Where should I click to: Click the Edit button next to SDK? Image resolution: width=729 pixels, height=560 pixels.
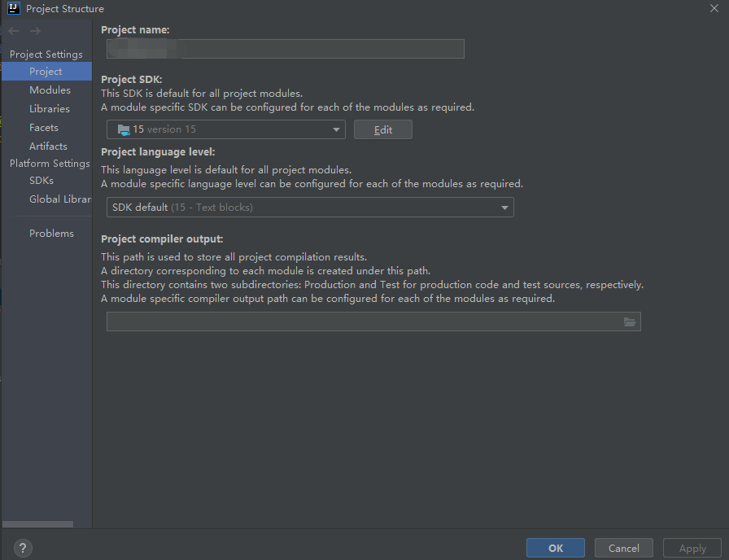coord(383,129)
